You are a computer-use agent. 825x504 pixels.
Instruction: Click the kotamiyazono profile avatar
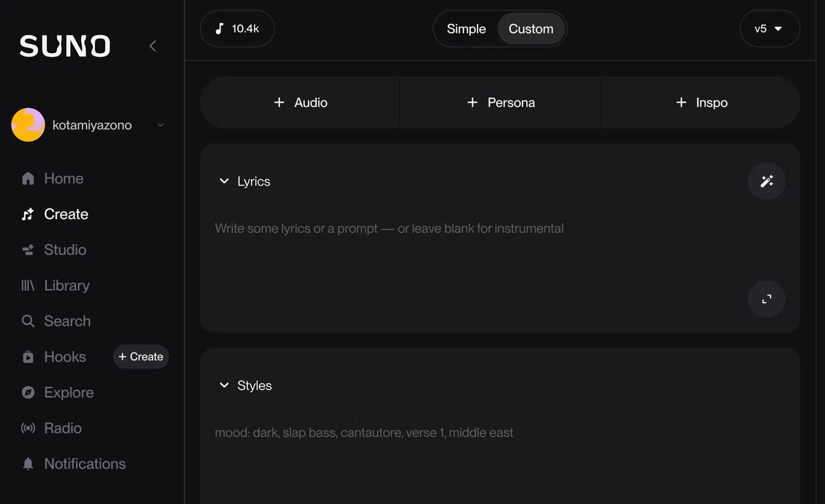28,125
